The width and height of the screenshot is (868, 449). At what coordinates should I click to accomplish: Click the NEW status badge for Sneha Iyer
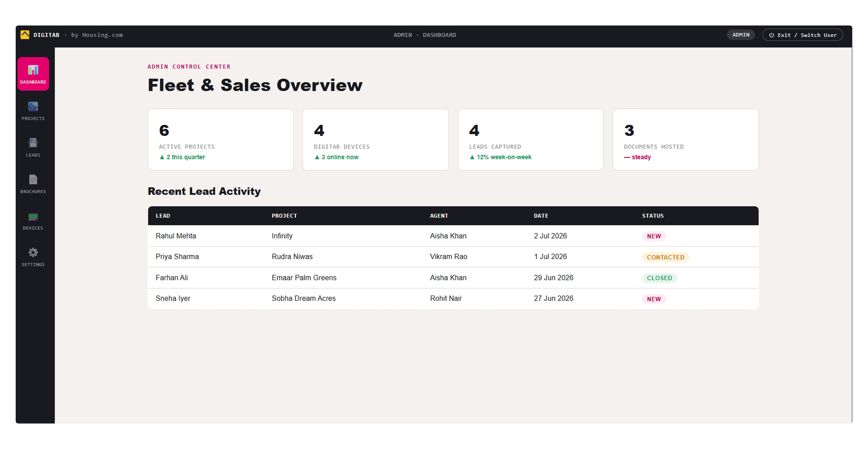(654, 299)
